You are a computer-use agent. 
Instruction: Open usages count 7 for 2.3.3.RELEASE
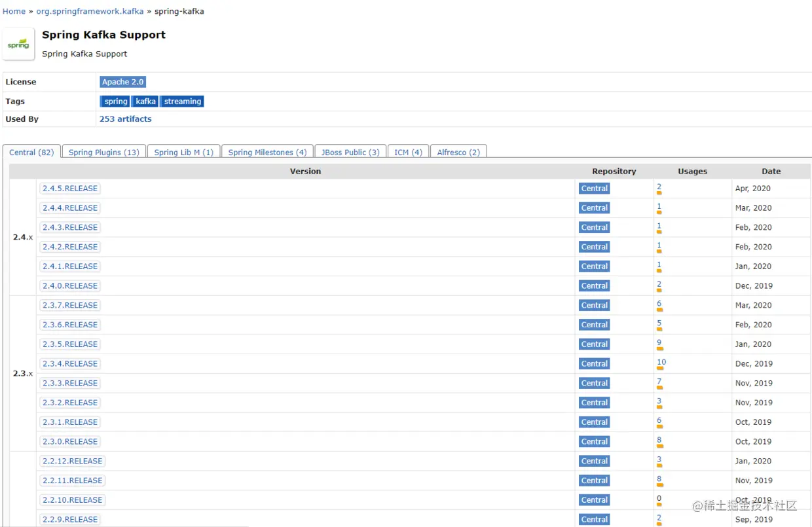click(x=659, y=382)
